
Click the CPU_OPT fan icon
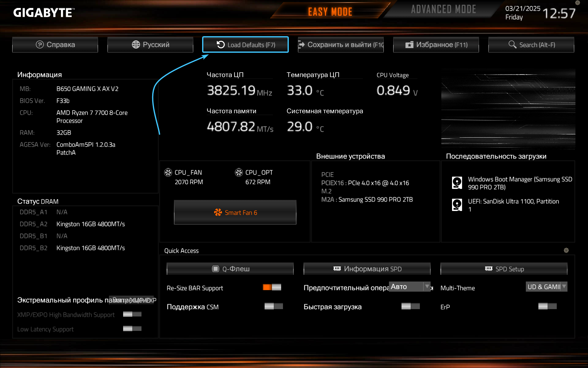[239, 173]
